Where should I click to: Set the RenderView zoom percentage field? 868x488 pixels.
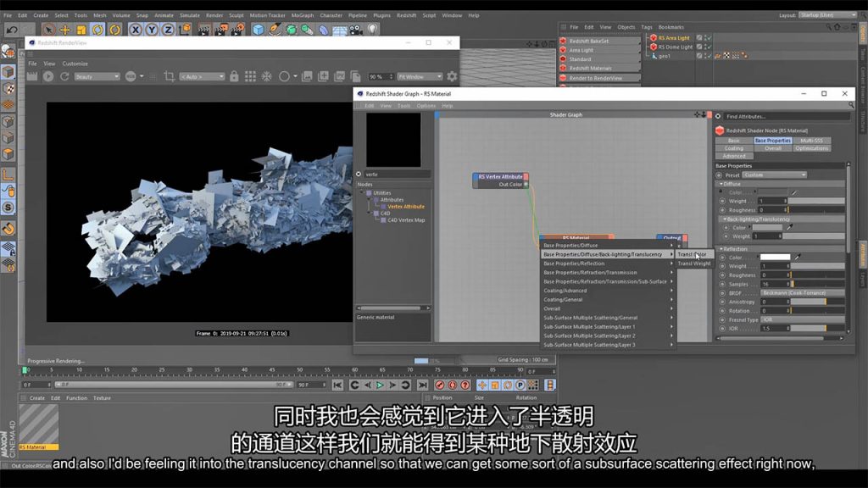[381, 76]
